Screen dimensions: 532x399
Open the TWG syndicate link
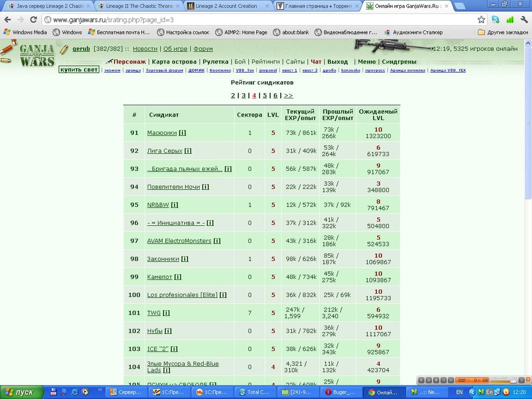click(x=154, y=313)
